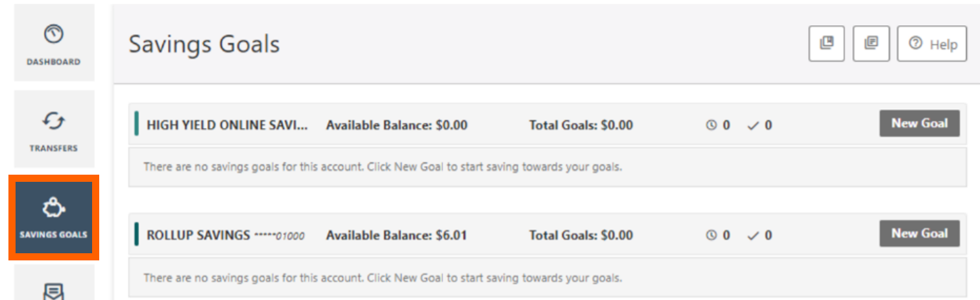Create New Goal for Rollup Savings account
This screenshot has width=980, height=300.
[x=919, y=233]
